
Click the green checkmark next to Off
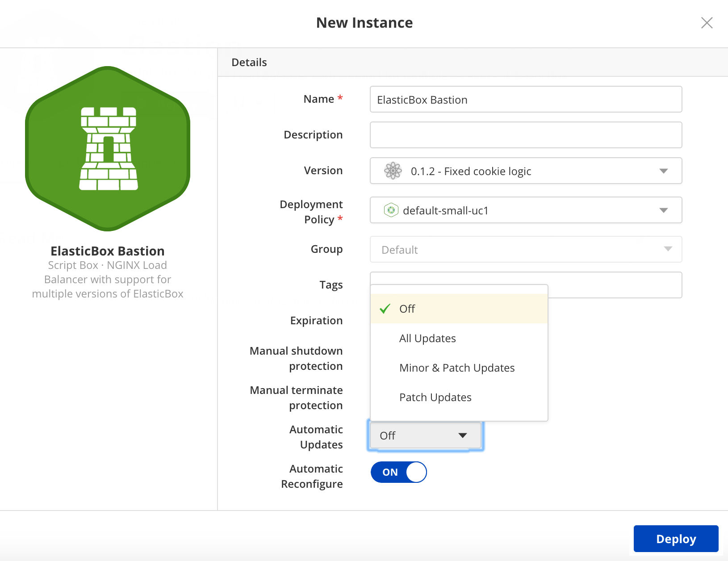coord(385,309)
